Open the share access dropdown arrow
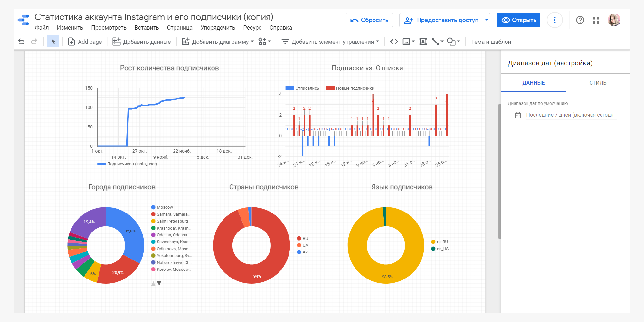This screenshot has height=322, width=644. [x=487, y=20]
